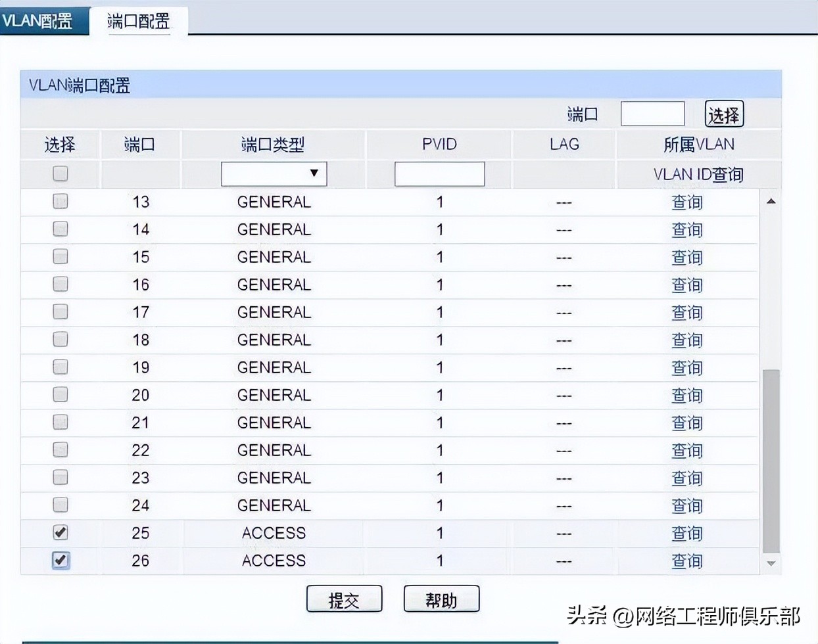The width and height of the screenshot is (818, 644).
Task: Uncheck the checkbox for port 25
Action: 60,533
